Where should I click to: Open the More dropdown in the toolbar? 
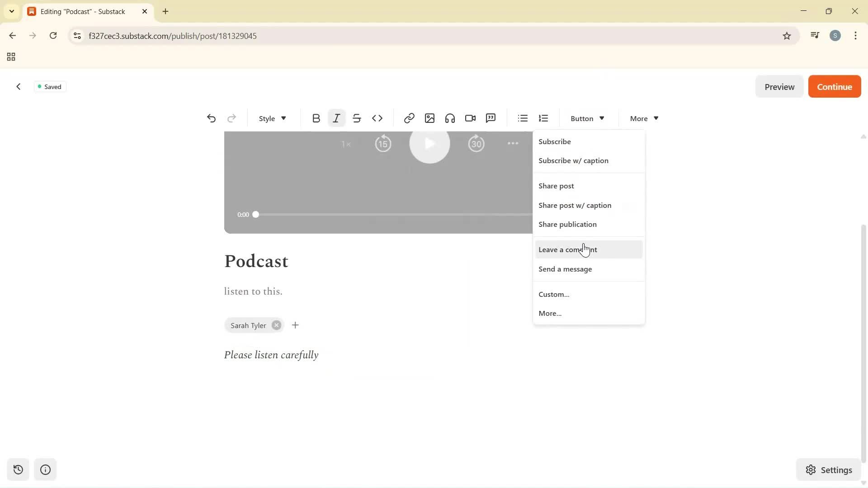click(x=642, y=118)
